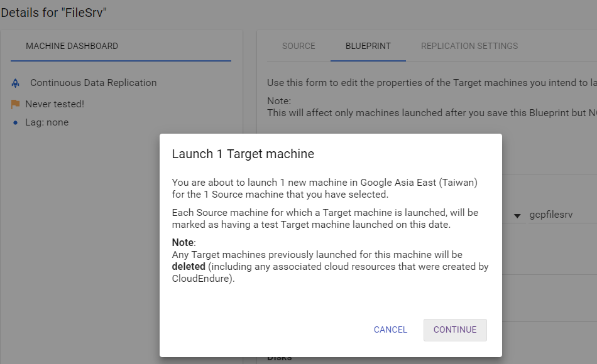597x364 pixels.
Task: Click the bold Note label inside the dialog
Action: point(183,243)
